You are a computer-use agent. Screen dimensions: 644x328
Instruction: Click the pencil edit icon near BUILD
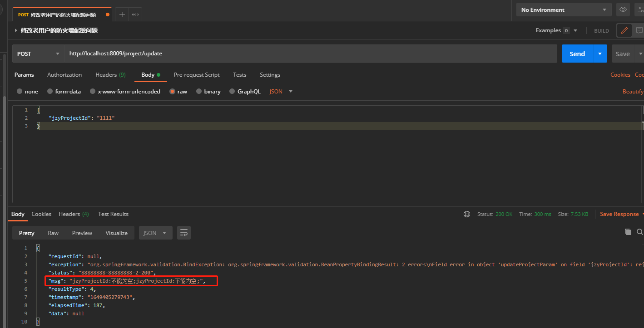624,30
